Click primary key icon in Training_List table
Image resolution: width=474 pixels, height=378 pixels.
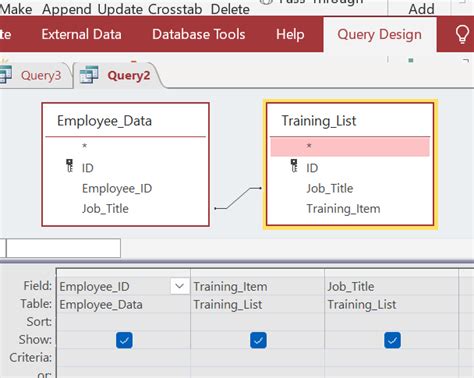point(294,166)
